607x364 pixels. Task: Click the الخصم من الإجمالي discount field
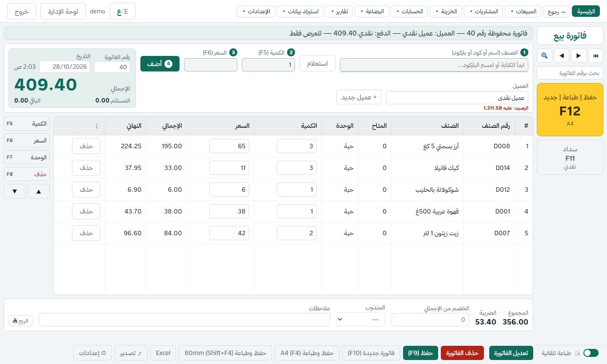tap(430, 319)
